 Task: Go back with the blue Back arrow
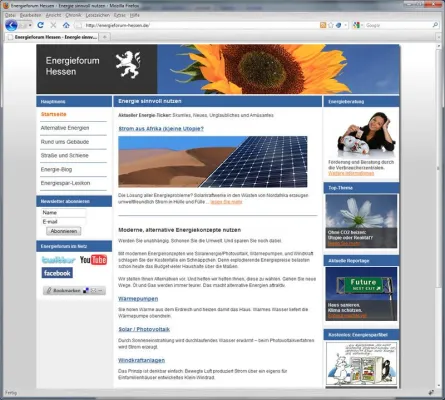click(x=11, y=25)
